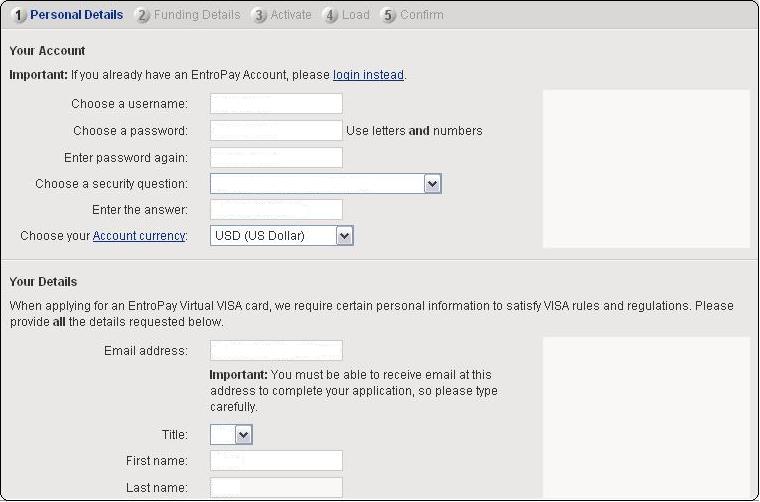Screen dimensions: 760x502
Task: Select the Confirm step label
Action: point(422,15)
